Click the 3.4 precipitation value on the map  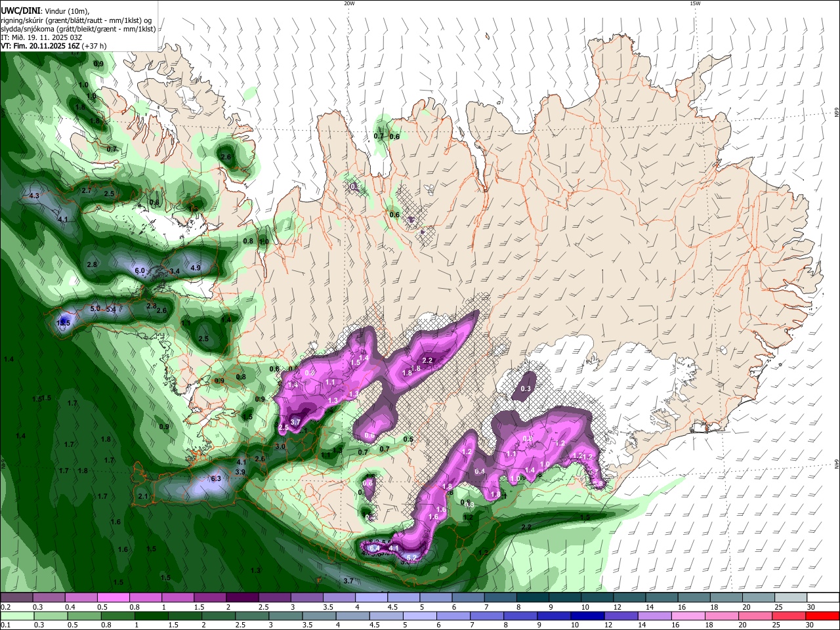pyautogui.click(x=175, y=271)
